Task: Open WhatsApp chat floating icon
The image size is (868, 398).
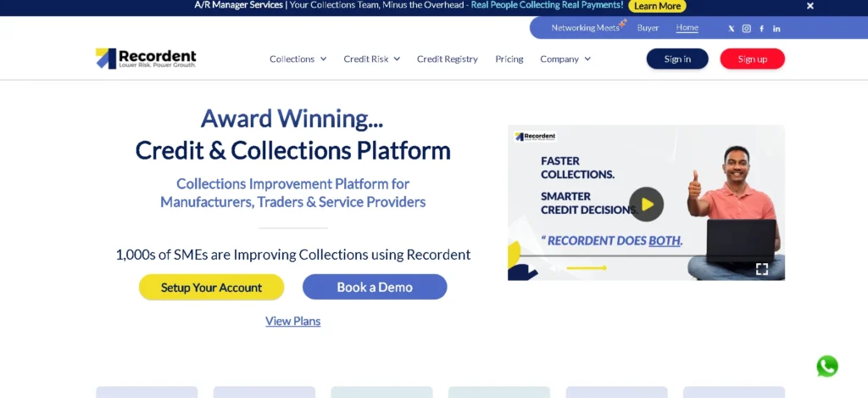Action: coord(827,366)
